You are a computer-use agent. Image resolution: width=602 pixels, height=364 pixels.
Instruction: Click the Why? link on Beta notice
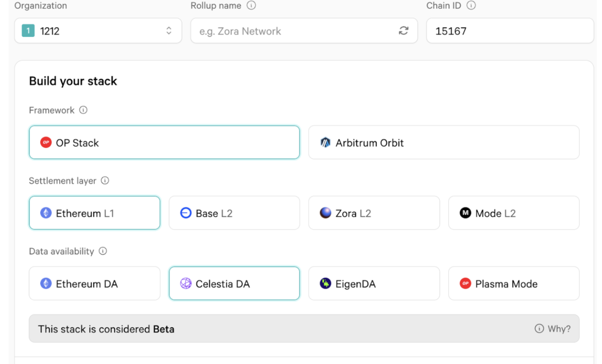[x=553, y=329]
